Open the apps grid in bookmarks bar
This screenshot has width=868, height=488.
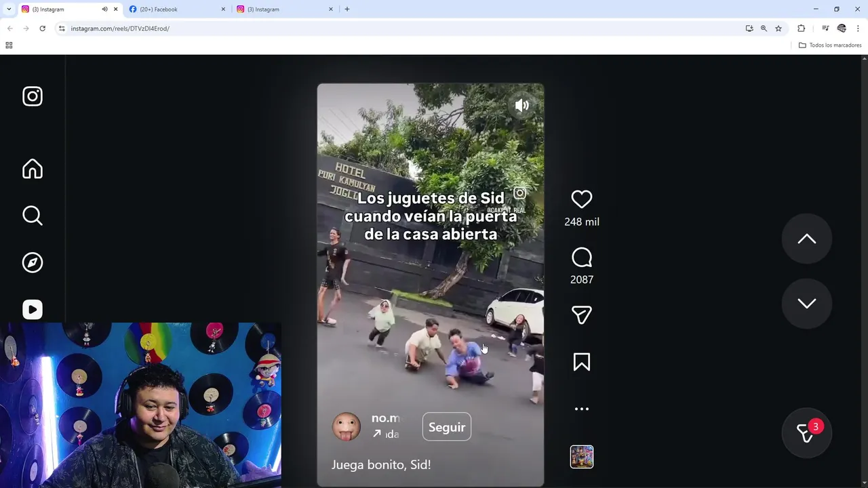[9, 45]
